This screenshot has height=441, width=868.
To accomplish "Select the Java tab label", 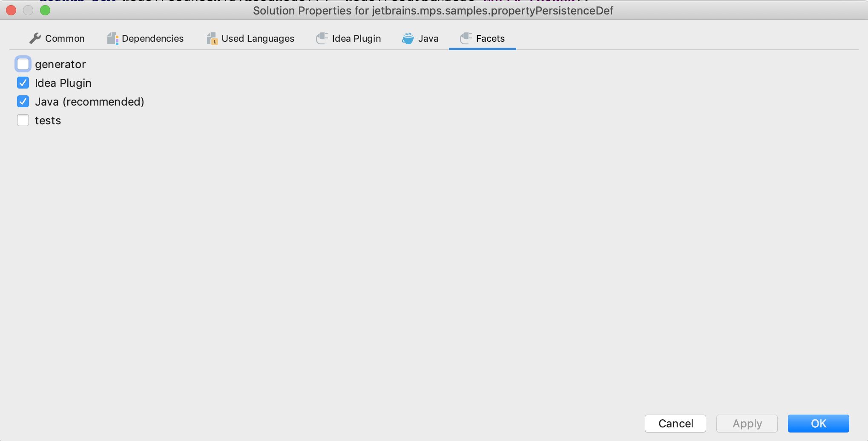I will click(428, 39).
